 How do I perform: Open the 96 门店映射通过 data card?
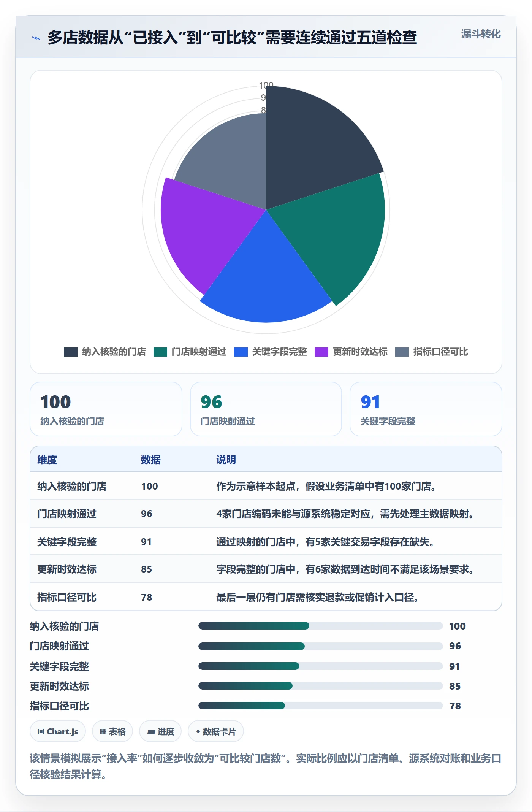(x=266, y=409)
